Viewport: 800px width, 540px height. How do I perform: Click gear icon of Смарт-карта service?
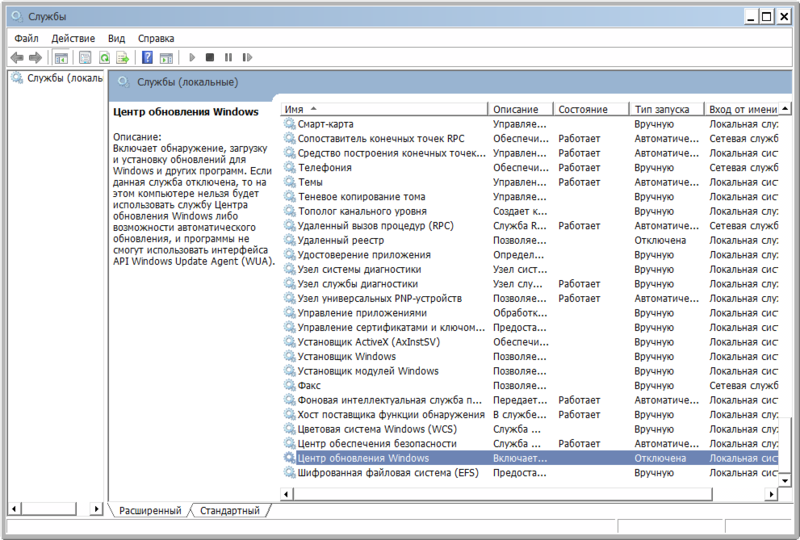pos(289,124)
